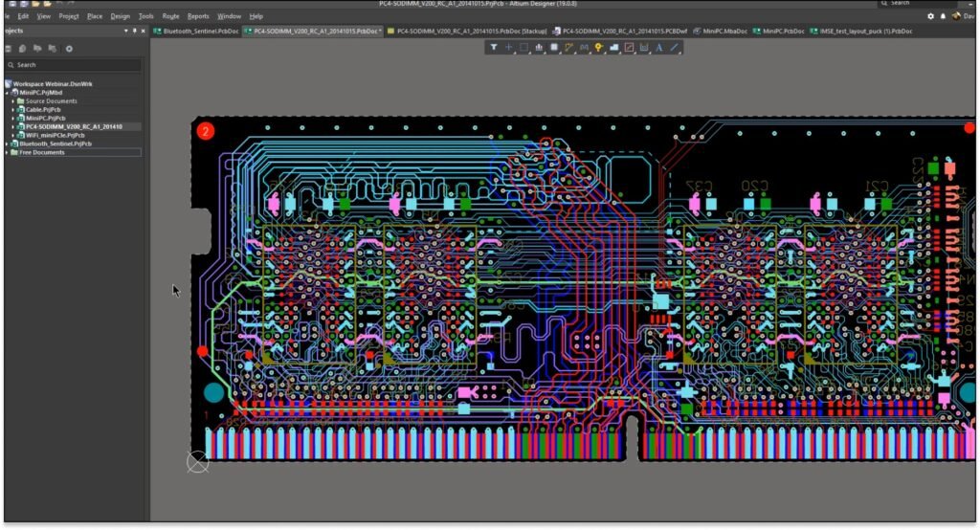The image size is (980, 530).
Task: Close the Projects panel
Action: [144, 31]
